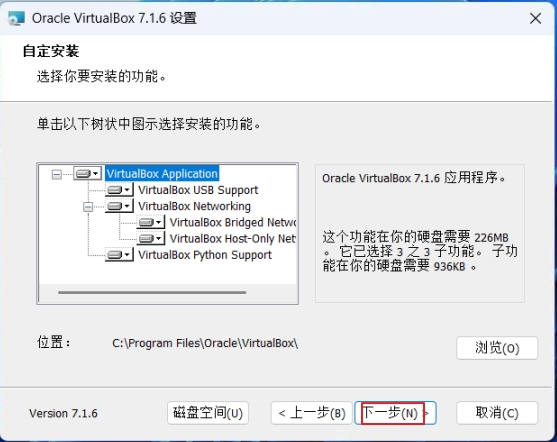
Task: Select the VirtualBox Application tree item
Action: (x=162, y=174)
